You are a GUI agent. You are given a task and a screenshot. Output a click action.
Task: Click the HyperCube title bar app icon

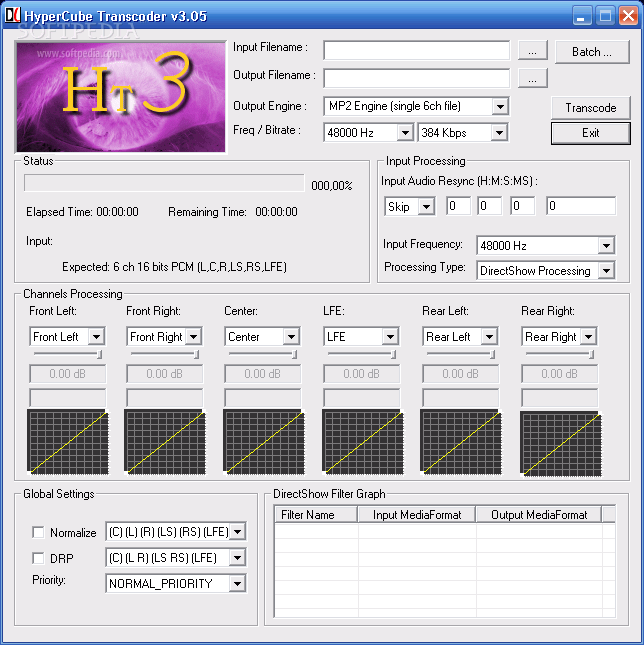pyautogui.click(x=12, y=16)
